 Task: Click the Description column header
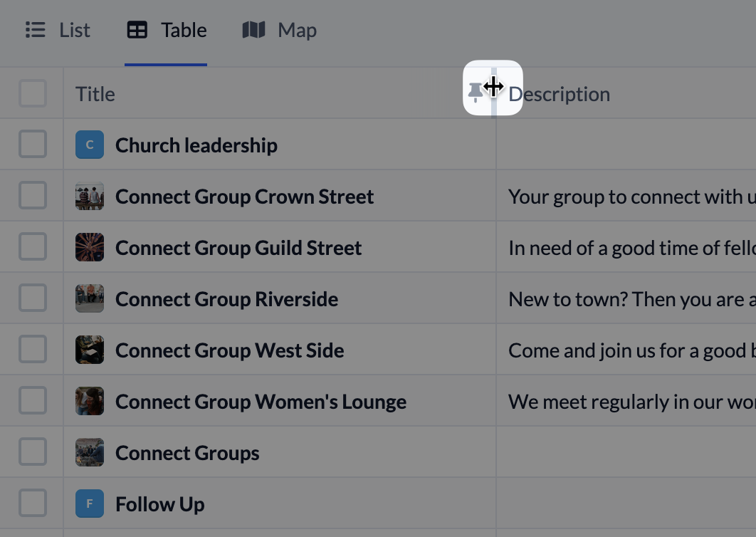[x=560, y=94]
